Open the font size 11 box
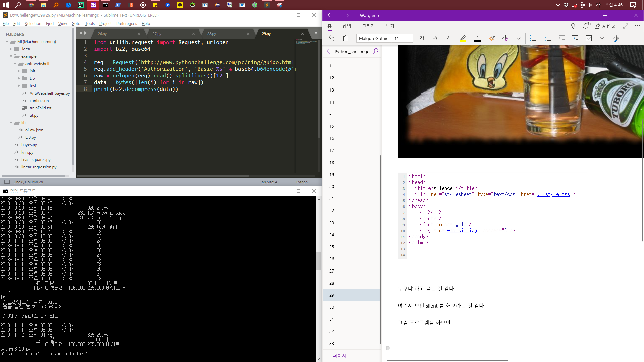Image resolution: width=644 pixels, height=362 pixels. (x=402, y=38)
